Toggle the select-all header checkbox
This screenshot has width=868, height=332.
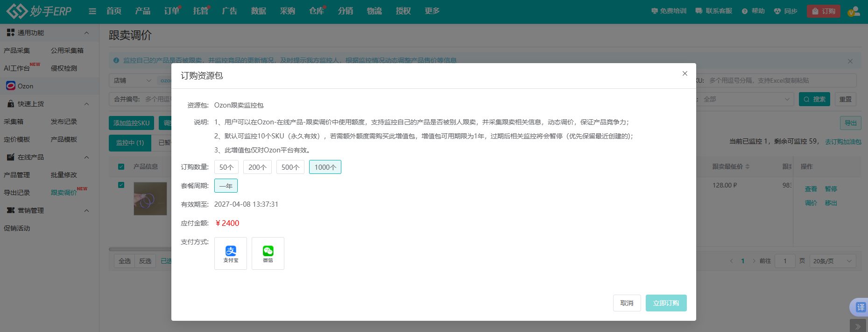click(x=121, y=166)
